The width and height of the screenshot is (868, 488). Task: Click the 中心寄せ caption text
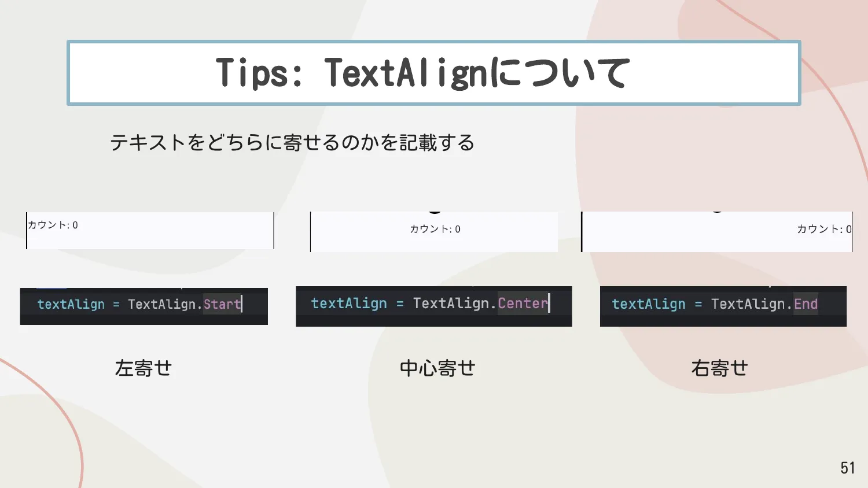click(x=437, y=368)
